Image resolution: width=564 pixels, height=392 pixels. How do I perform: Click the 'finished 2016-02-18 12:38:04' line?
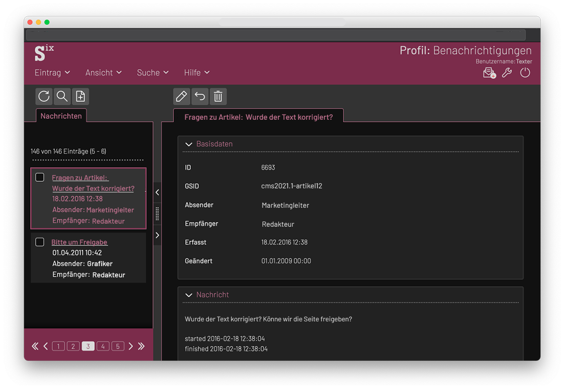(226, 349)
